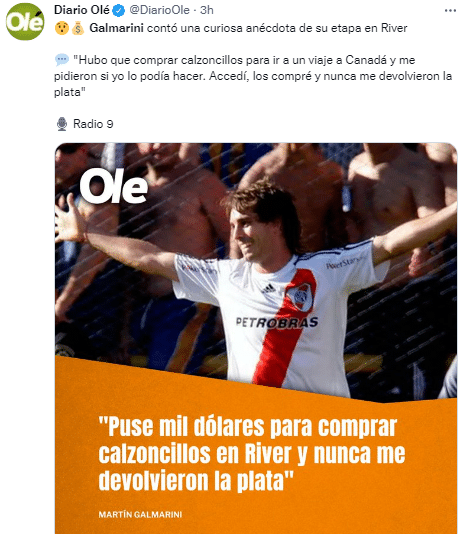Click the Petrobras sponsor text on shirt

[277, 323]
